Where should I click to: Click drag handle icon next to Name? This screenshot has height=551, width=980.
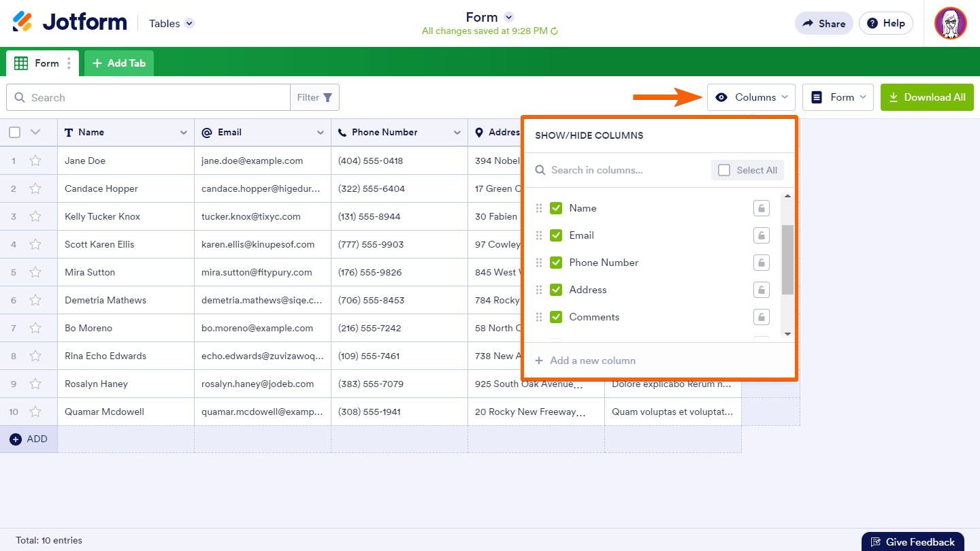click(x=539, y=208)
